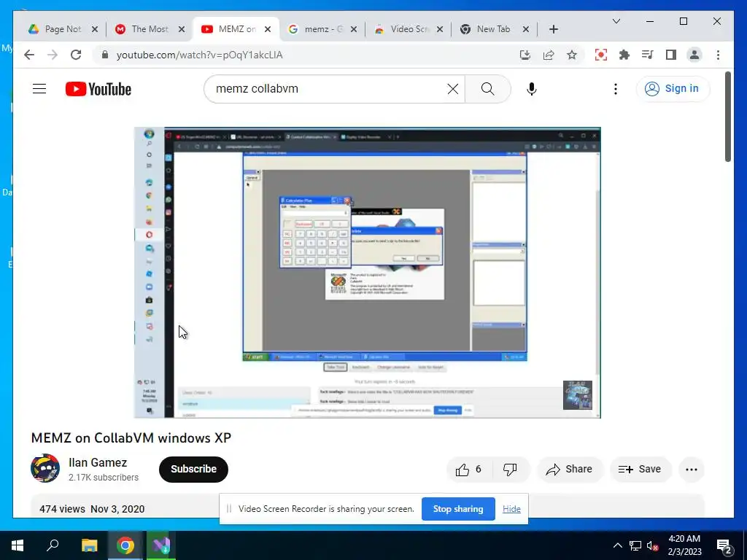Viewport: 747px width, 560px height.
Task: Stop sharing the screen
Action: pyautogui.click(x=458, y=508)
